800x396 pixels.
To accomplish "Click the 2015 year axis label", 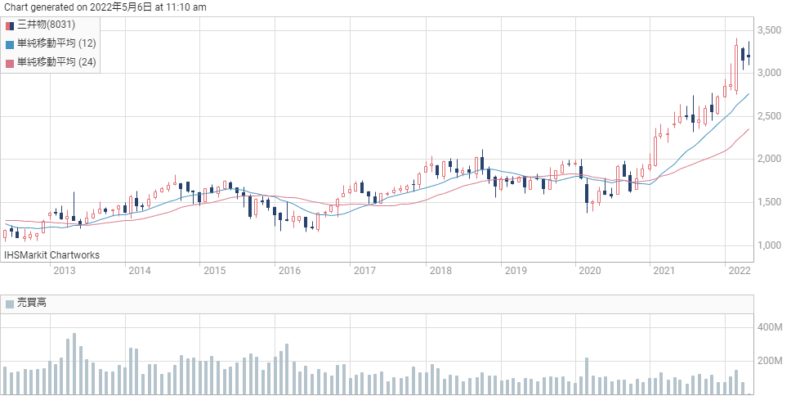I will 214,270.
